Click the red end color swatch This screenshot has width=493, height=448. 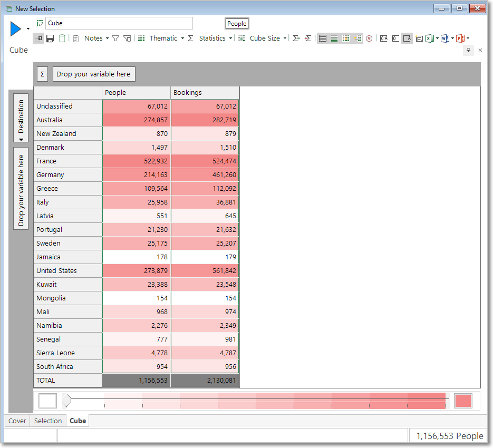click(x=463, y=401)
